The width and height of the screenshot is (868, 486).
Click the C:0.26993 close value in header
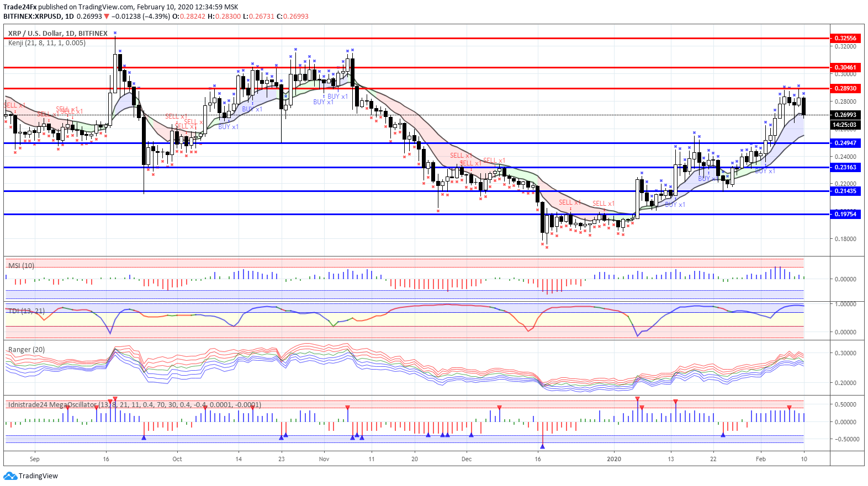[293, 17]
